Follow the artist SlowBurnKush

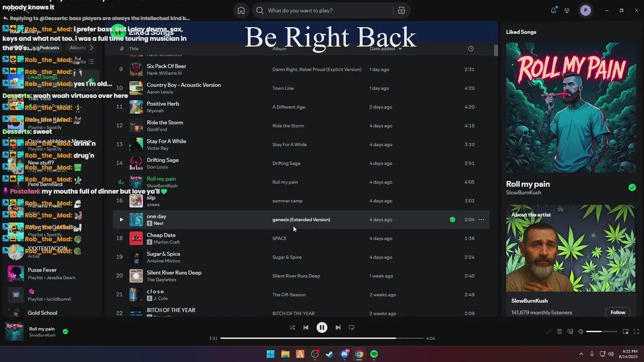point(618,312)
